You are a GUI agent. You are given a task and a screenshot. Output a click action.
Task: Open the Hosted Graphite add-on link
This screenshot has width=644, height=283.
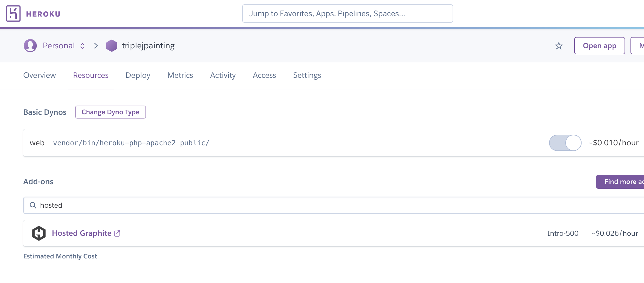pos(82,233)
